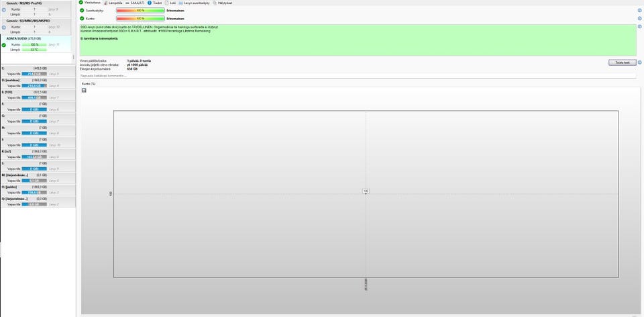644x317 pixels.
Task: Click the green check icon of ADATA SU650
Action: [4, 45]
